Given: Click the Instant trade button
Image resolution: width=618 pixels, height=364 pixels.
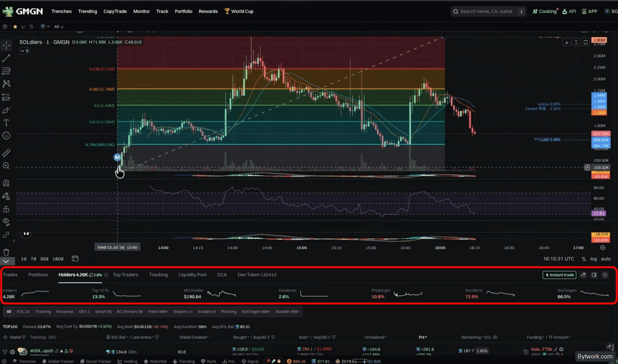Looking at the screenshot, I should click(x=560, y=275).
